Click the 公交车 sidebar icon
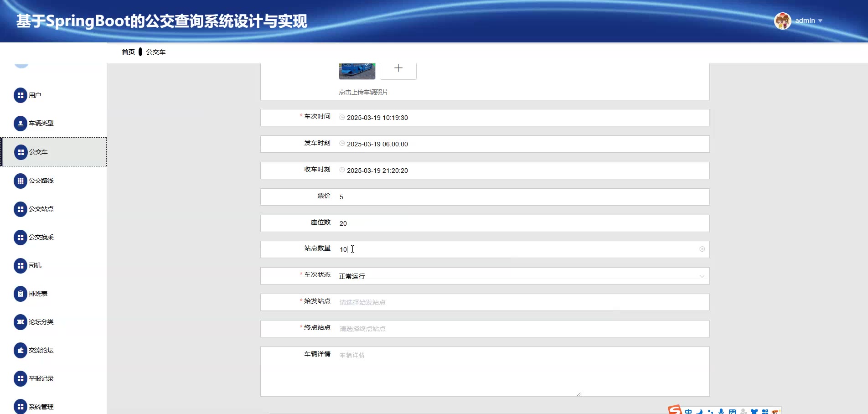Viewport: 868px width, 414px height. (21, 152)
